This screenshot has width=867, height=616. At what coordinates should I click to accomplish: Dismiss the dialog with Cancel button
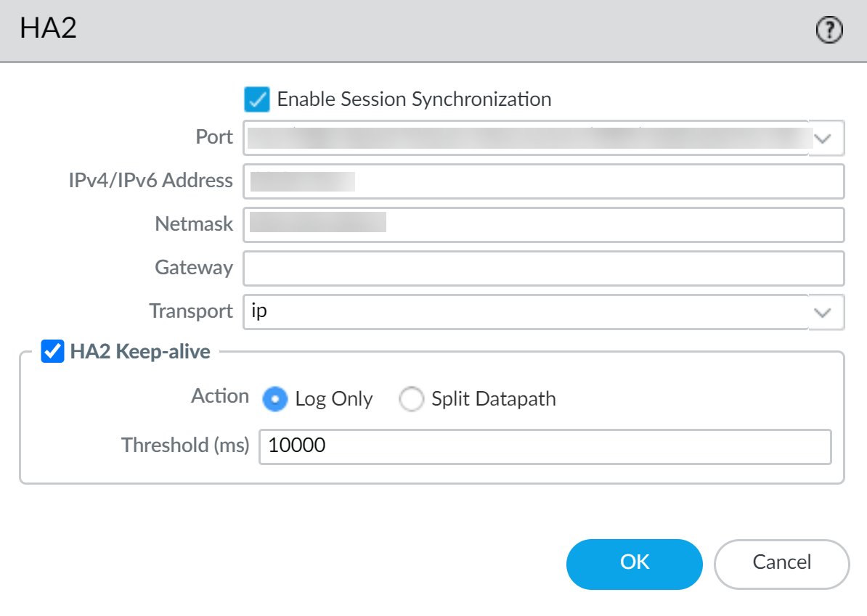pos(781,563)
